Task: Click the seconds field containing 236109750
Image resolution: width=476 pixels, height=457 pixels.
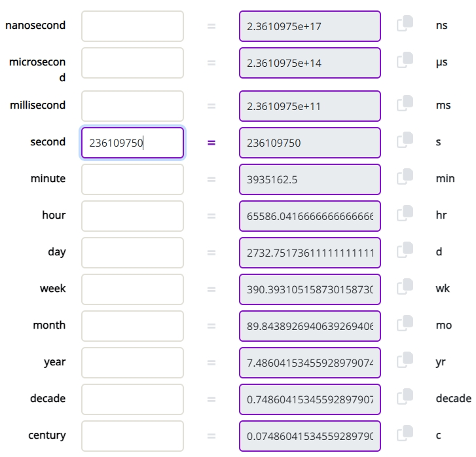Action: pyautogui.click(x=132, y=143)
